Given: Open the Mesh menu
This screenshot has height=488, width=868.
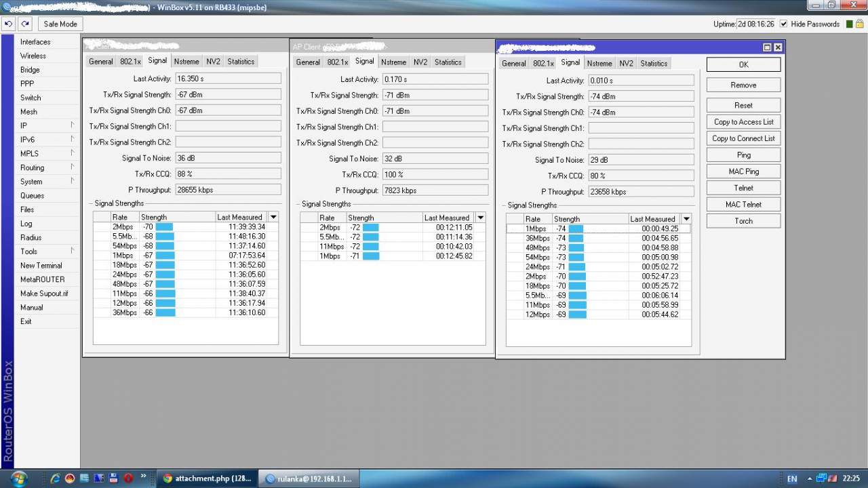Looking at the screenshot, I should click(x=28, y=112).
